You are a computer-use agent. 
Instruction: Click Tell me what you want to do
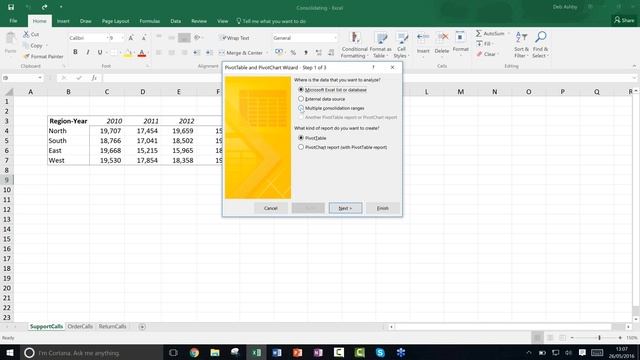click(x=271, y=21)
